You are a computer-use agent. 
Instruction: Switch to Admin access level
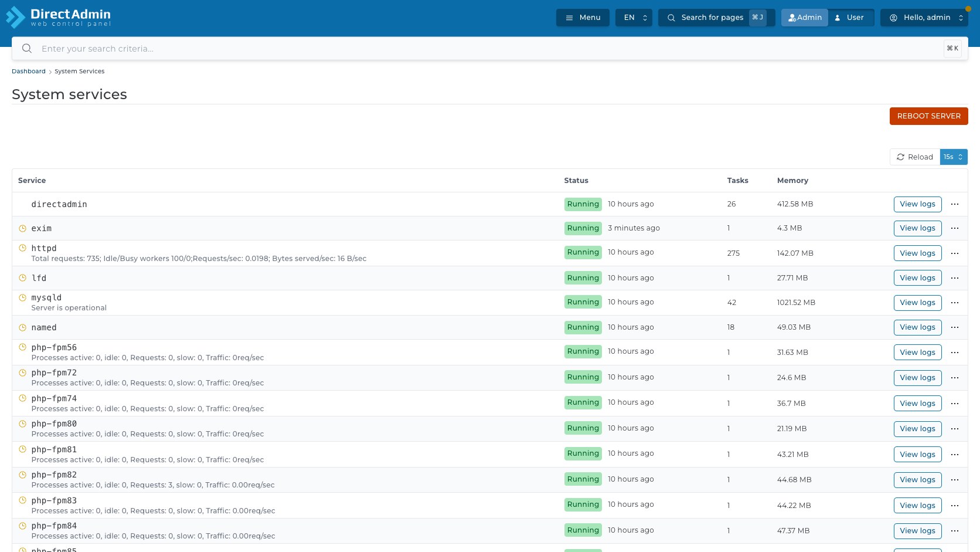click(805, 18)
